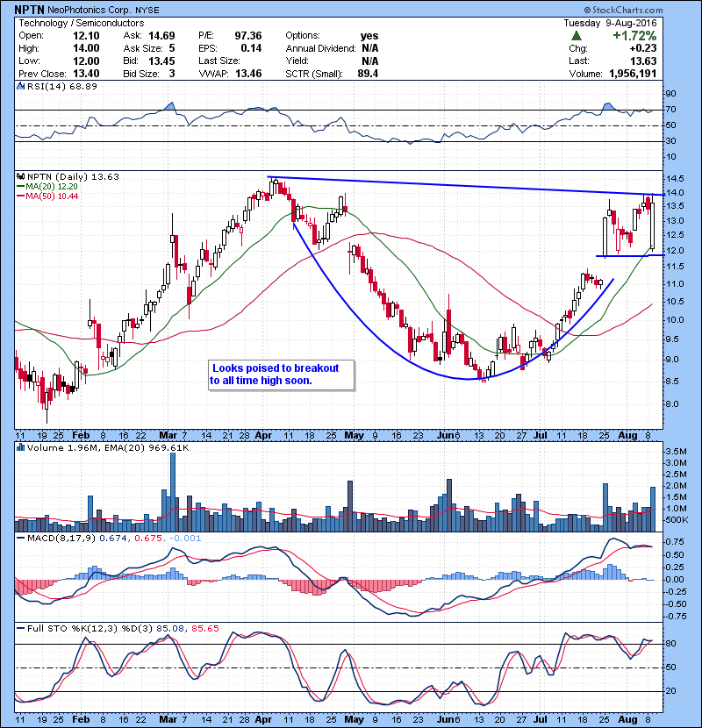Click the Last Size label
The width and height of the screenshot is (702, 728).
click(x=219, y=61)
